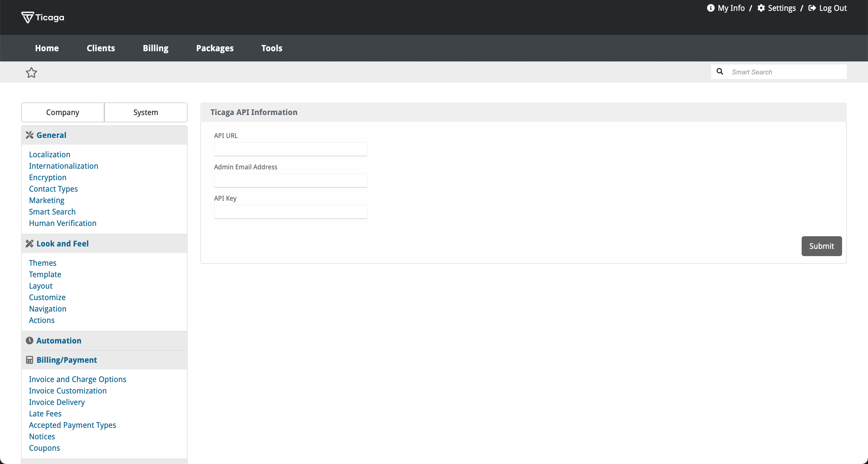The width and height of the screenshot is (868, 464).
Task: Open the Billing menu
Action: click(155, 48)
